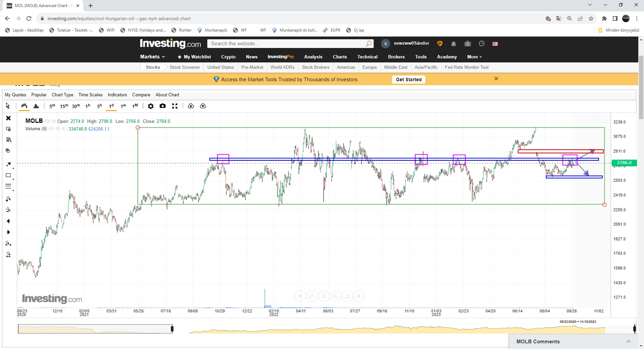
Task: Switch to candlestick chart type
Action: pos(24,106)
